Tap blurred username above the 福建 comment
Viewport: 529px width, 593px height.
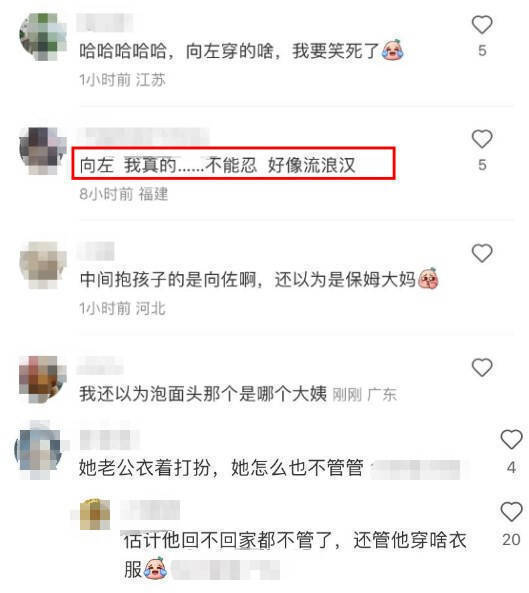click(143, 136)
